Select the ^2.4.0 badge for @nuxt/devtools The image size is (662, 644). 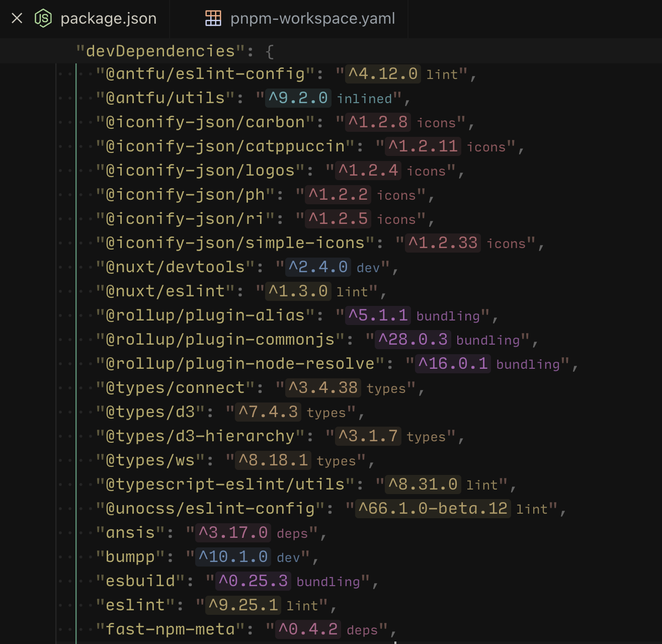pyautogui.click(x=318, y=267)
